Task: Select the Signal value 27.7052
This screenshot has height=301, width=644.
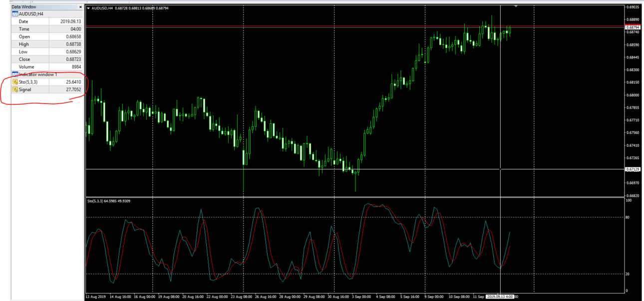Action: 73,89
